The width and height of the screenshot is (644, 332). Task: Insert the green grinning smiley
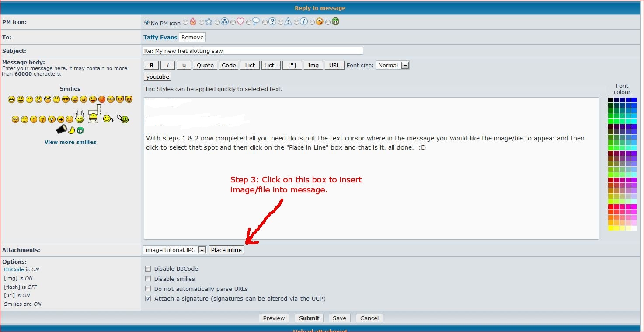(x=80, y=130)
